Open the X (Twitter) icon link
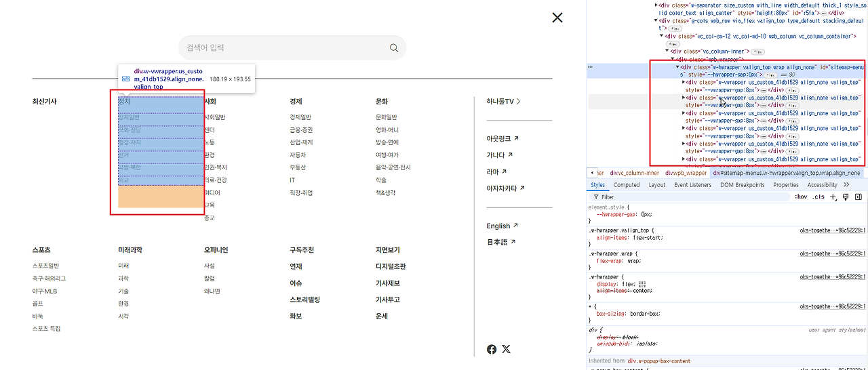This screenshot has height=370, width=868. point(506,350)
